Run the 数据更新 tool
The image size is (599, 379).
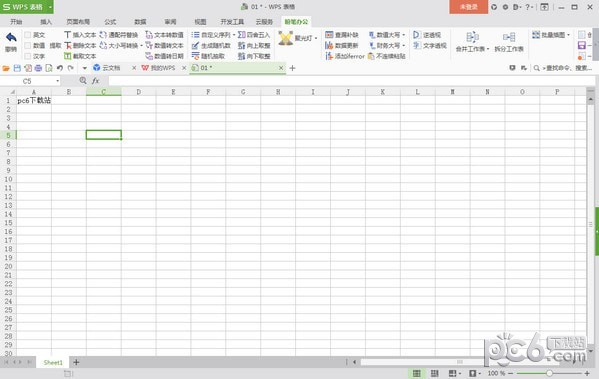pos(342,45)
